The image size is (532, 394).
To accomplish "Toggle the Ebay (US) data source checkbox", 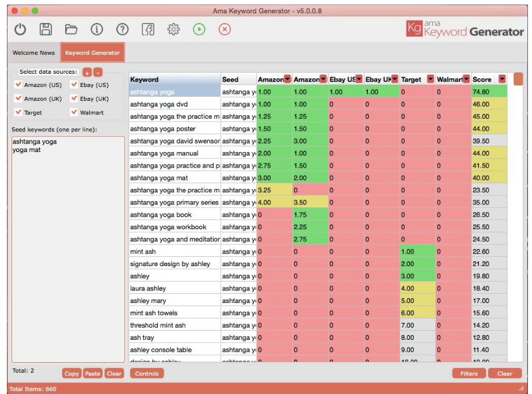I will (74, 85).
